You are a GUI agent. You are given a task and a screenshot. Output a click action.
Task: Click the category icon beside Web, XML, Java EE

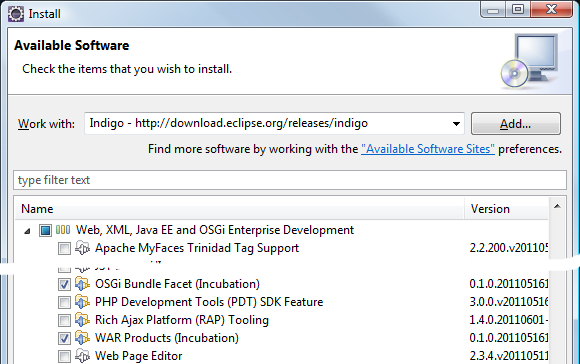pos(63,230)
